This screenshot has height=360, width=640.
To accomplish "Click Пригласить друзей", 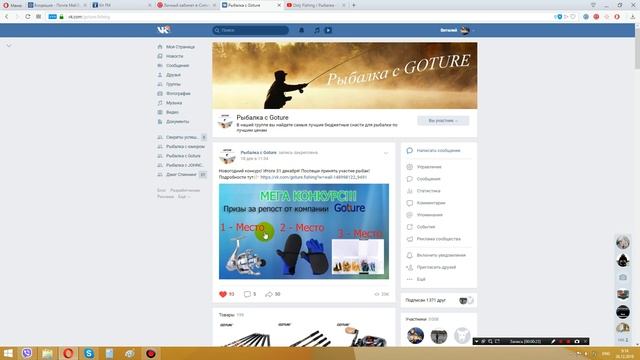I will [x=436, y=267].
